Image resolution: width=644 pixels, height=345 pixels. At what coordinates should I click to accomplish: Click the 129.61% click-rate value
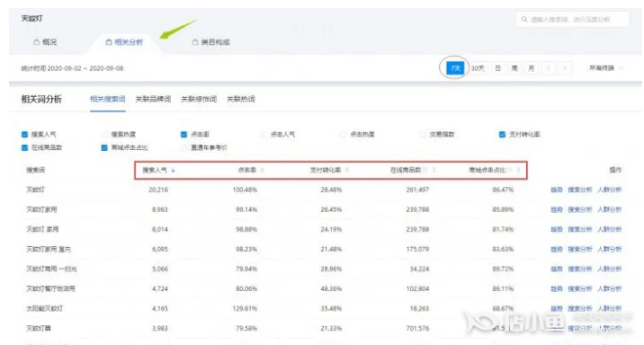pyautogui.click(x=245, y=308)
